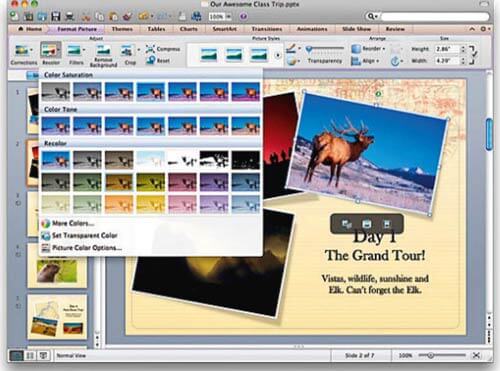Click the Corrections picture icon
This screenshot has width=500, height=371.
21,50
